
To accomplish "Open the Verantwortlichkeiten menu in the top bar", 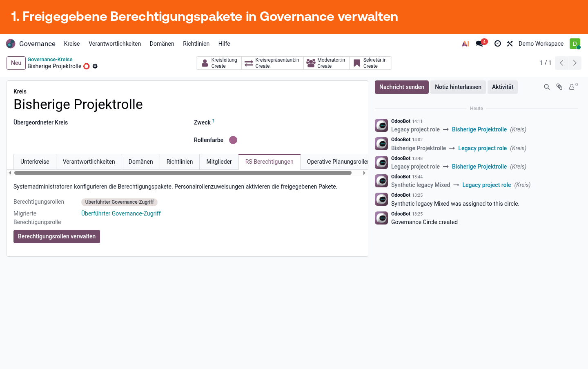I will [x=115, y=44].
